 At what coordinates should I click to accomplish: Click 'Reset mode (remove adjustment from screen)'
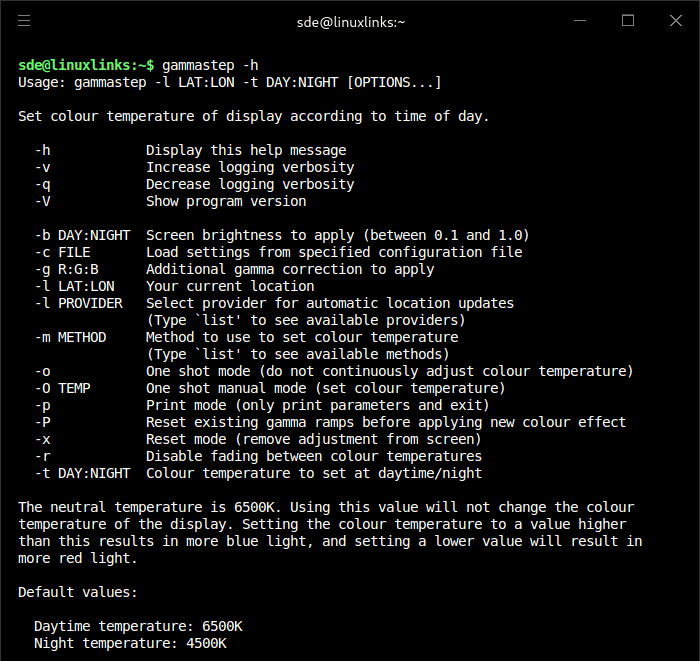tap(314, 439)
